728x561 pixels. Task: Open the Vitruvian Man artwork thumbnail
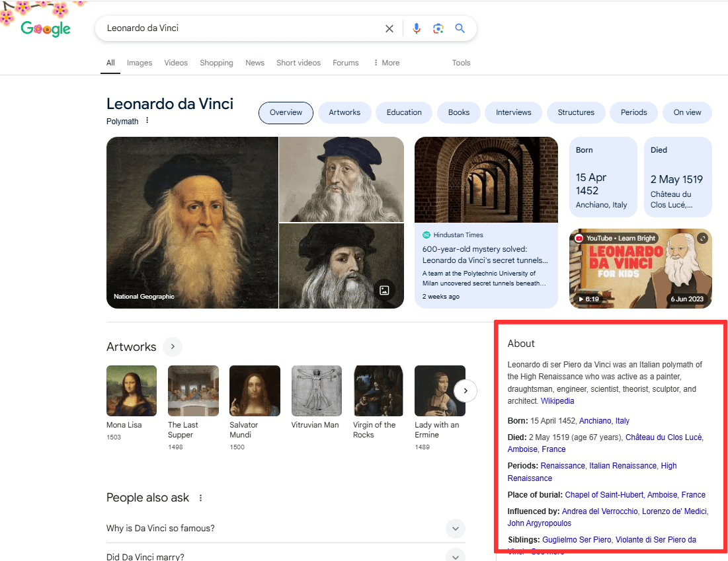point(317,391)
